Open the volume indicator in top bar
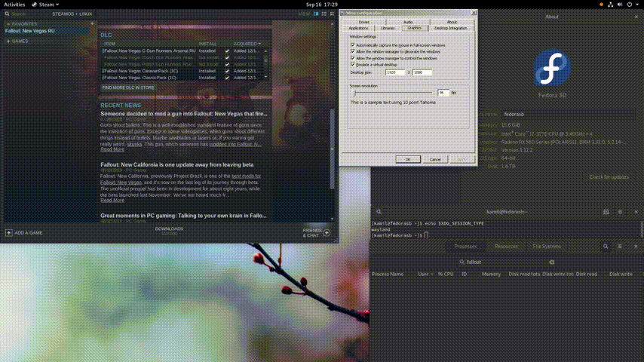Screen dimensions: 644x362 [x=620, y=5]
